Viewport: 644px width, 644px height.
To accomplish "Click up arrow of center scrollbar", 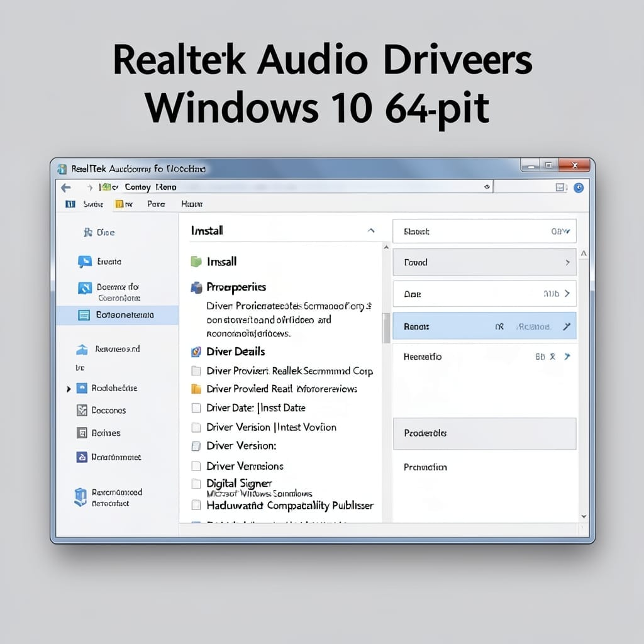I will coord(386,247).
